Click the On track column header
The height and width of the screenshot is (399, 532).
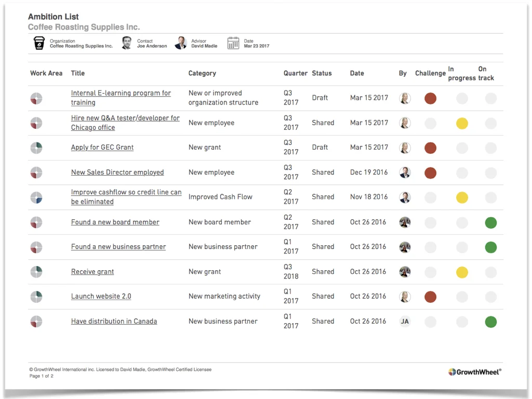coord(486,73)
